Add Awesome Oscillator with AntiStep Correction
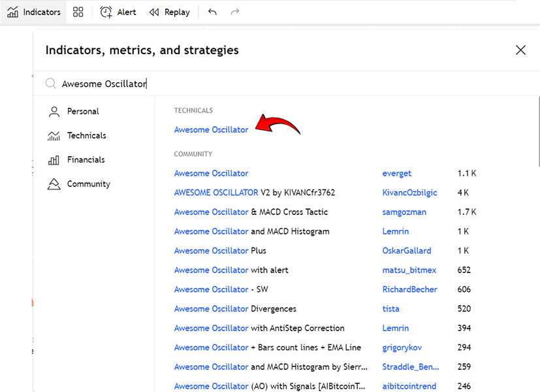The image size is (540, 392). tap(259, 329)
